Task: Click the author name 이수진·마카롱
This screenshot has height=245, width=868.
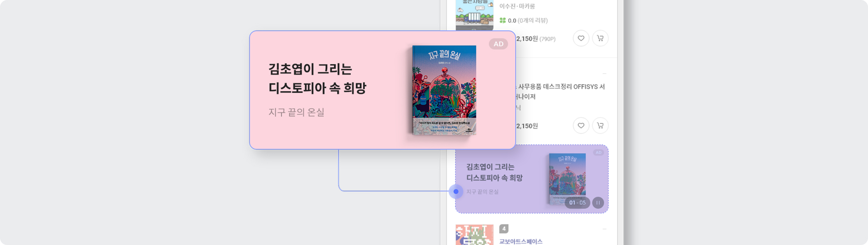Action: (517, 6)
